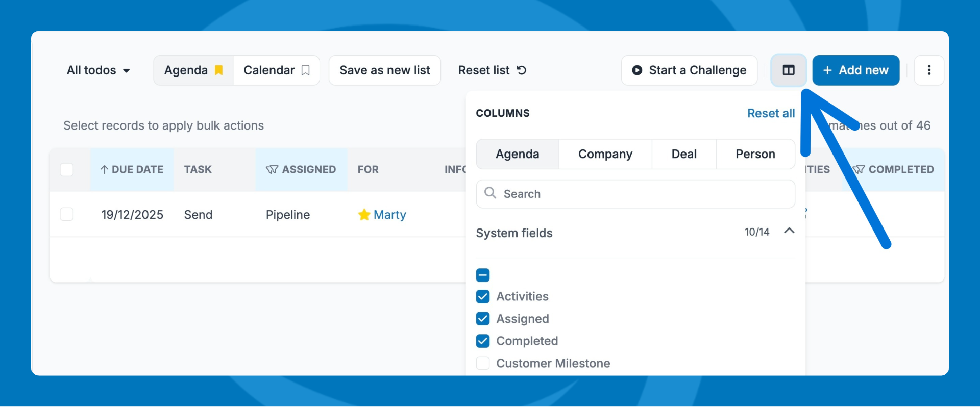The height and width of the screenshot is (407, 980).
Task: Uncheck the Assigned column checkbox
Action: click(x=483, y=319)
